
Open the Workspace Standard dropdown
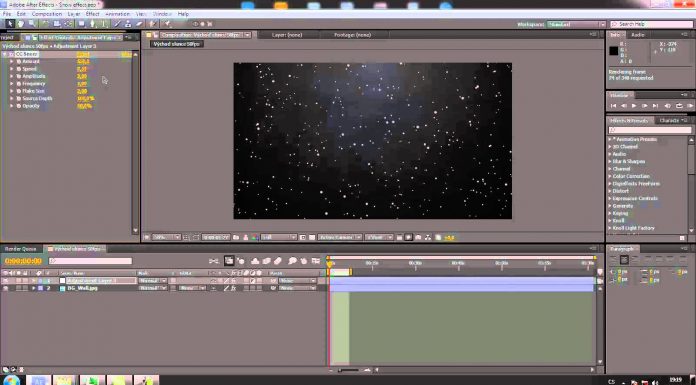coord(576,24)
